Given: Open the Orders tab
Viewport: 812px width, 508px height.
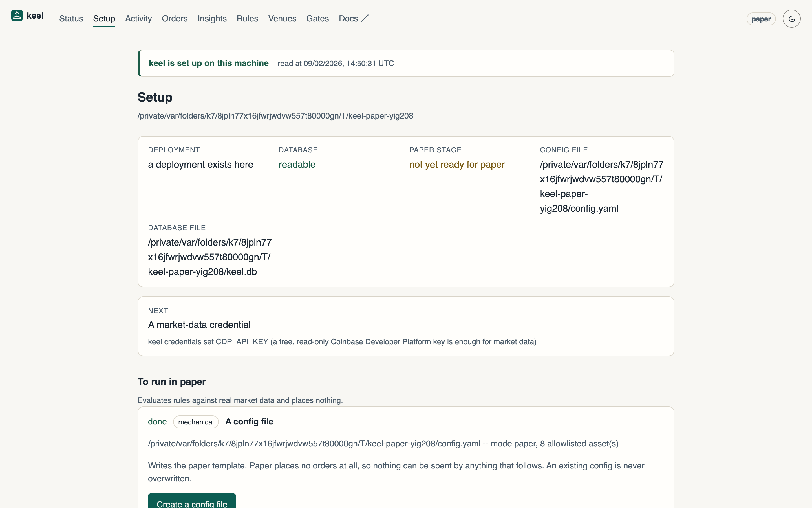Looking at the screenshot, I should click(x=175, y=18).
